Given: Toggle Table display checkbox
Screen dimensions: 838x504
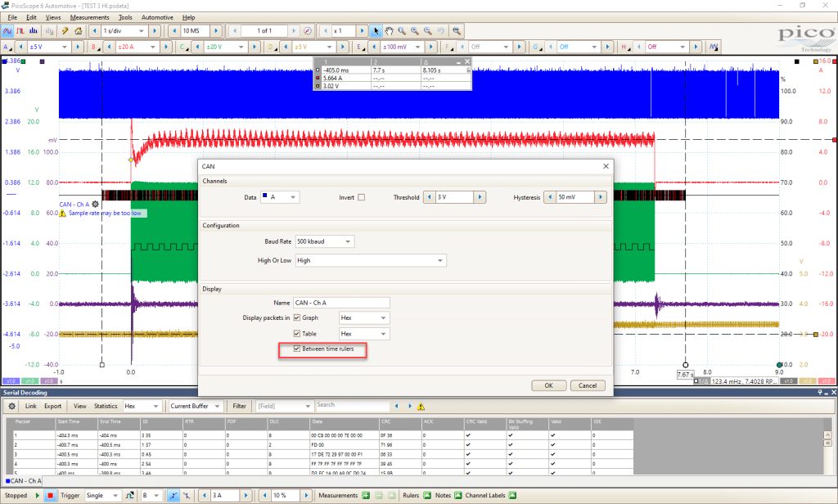Looking at the screenshot, I should (297, 334).
